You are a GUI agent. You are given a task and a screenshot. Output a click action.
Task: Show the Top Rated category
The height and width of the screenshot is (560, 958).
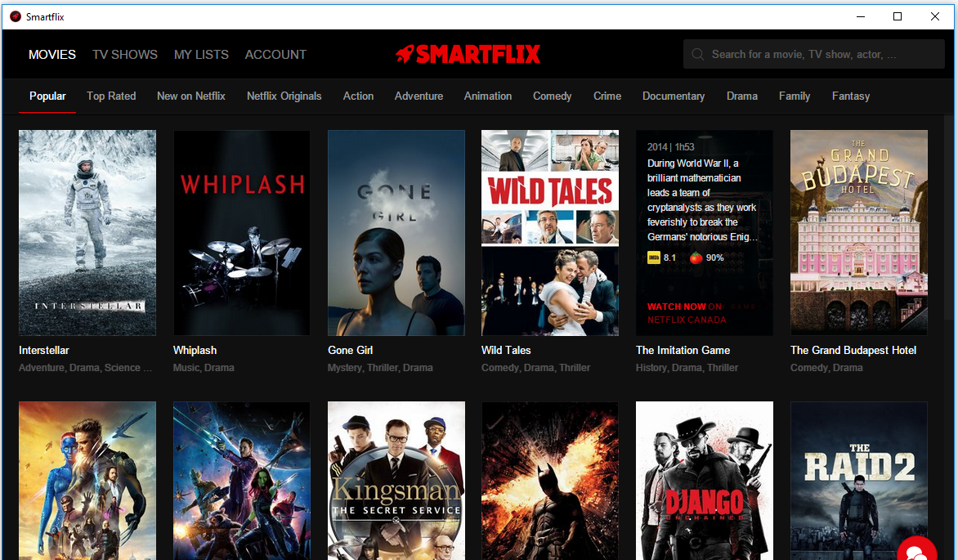coord(111,96)
